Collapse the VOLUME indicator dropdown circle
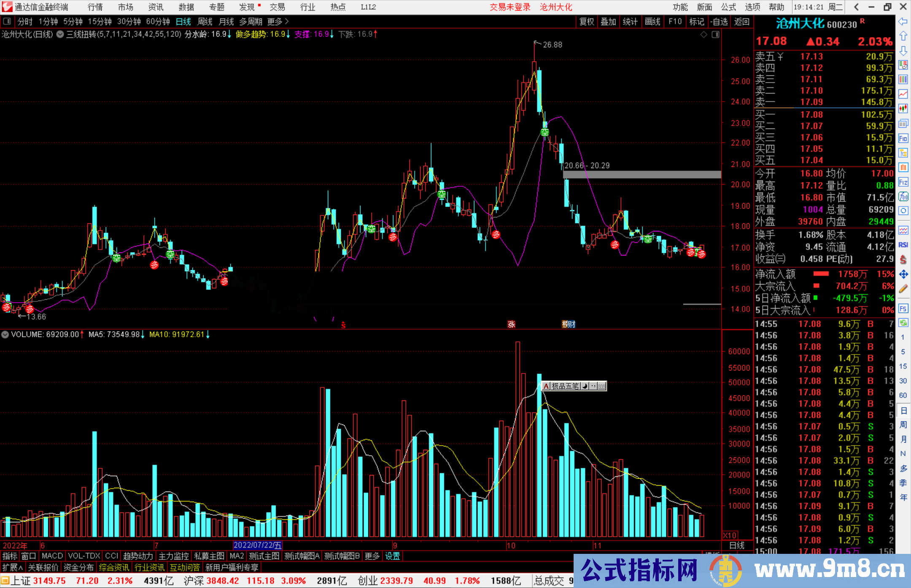 click(5, 335)
